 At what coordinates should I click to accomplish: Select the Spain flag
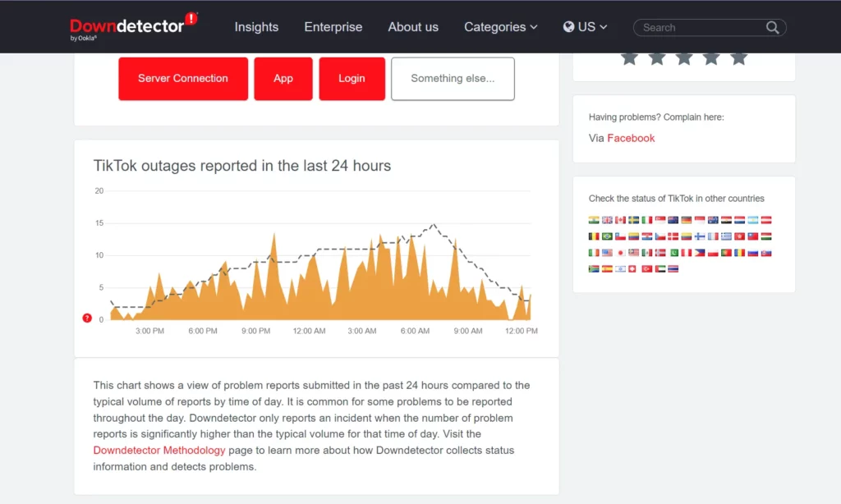(x=607, y=268)
